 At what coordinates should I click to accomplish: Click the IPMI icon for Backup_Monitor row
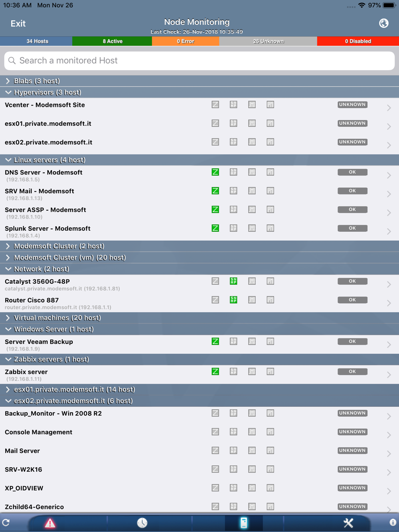click(270, 413)
